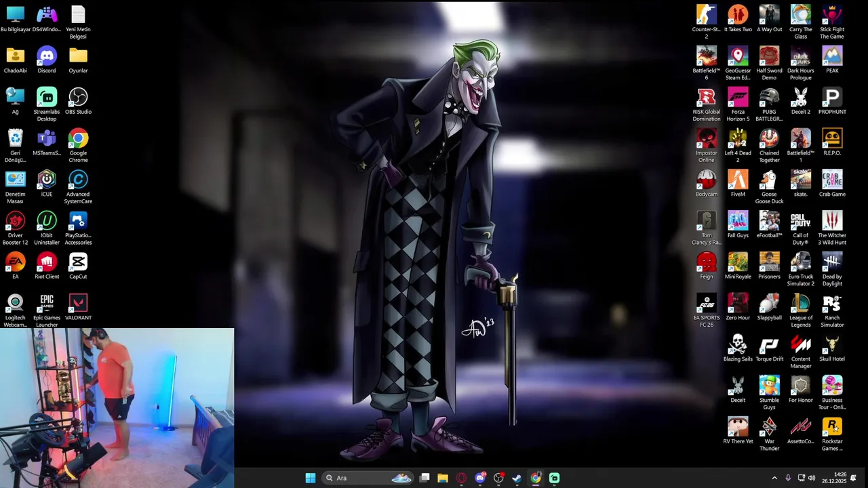Viewport: 868px width, 488px height.
Task: Open the Opera GX taskbar icon
Action: click(462, 478)
